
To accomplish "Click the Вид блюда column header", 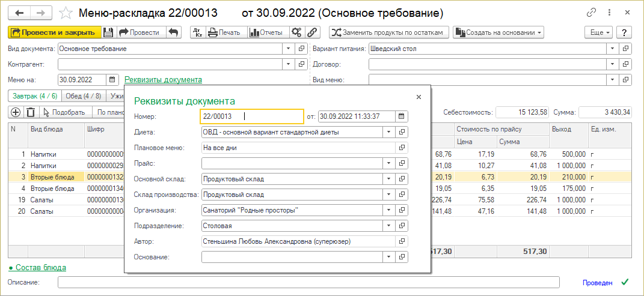I will click(56, 134).
